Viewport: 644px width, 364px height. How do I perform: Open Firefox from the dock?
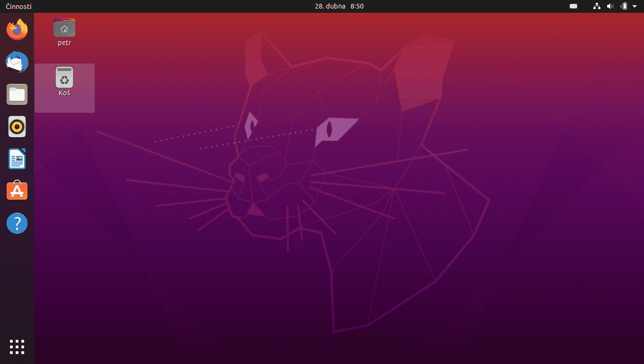pyautogui.click(x=17, y=30)
